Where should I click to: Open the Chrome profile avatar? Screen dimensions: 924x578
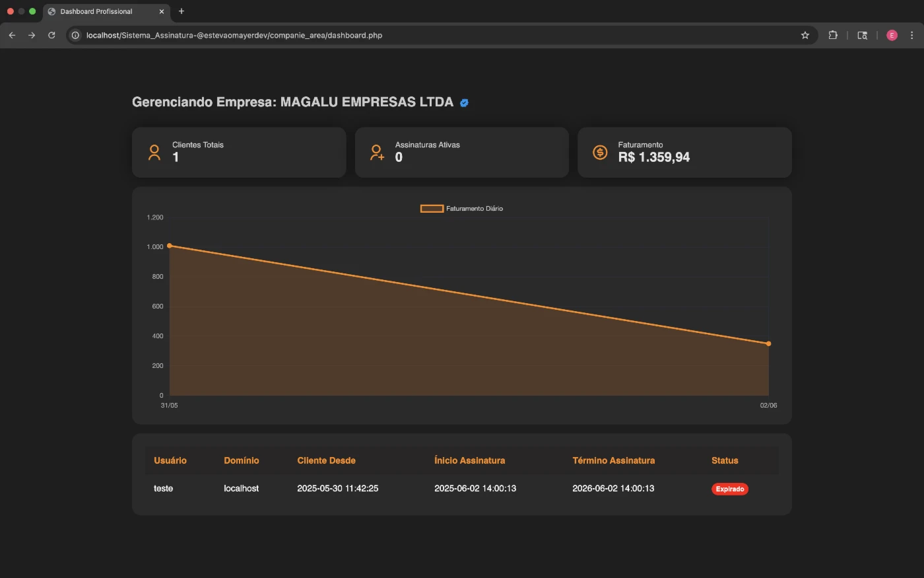coord(892,35)
